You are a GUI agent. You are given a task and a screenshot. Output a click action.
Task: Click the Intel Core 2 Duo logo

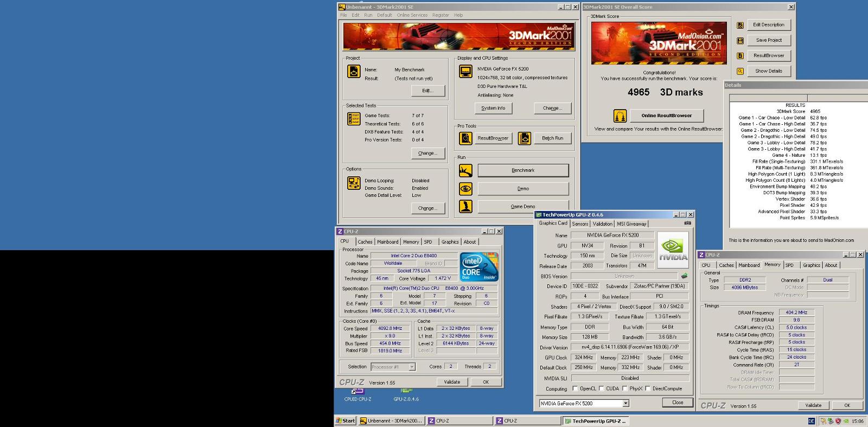[478, 266]
